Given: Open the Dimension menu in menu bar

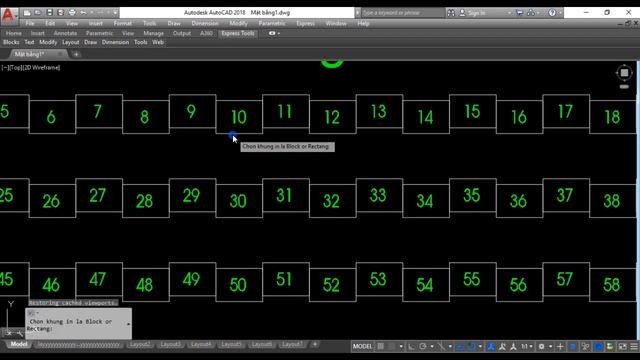Looking at the screenshot, I should tap(204, 23).
